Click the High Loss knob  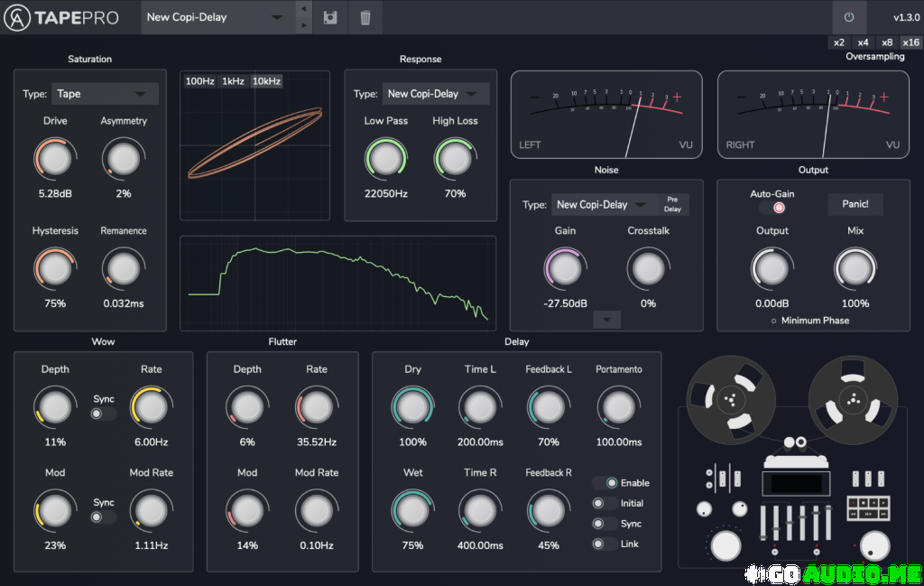455,159
